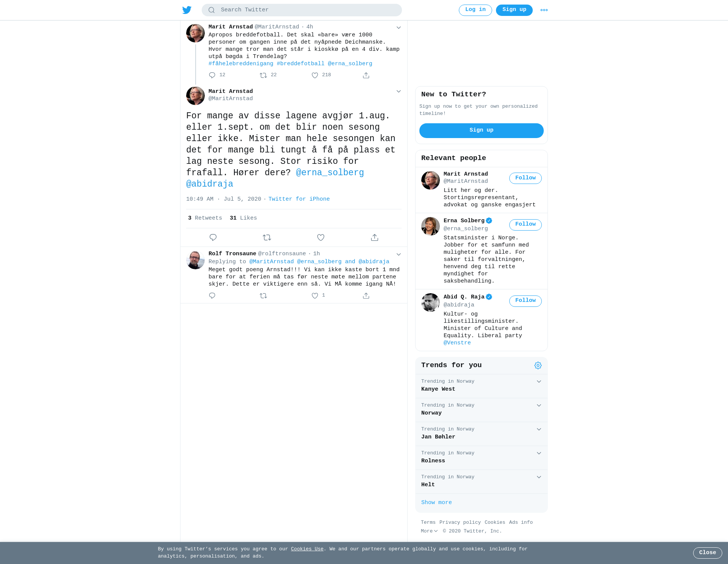Like Rolf Tronsaune's reply
This screenshot has height=564, width=728.
[x=315, y=296]
